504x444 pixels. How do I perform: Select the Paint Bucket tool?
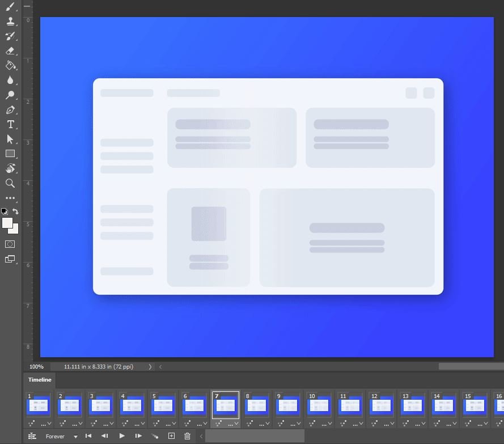tap(10, 66)
